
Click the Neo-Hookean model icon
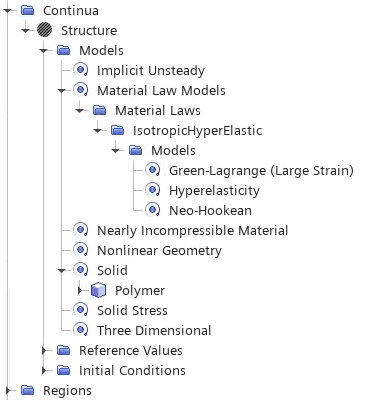tap(153, 210)
